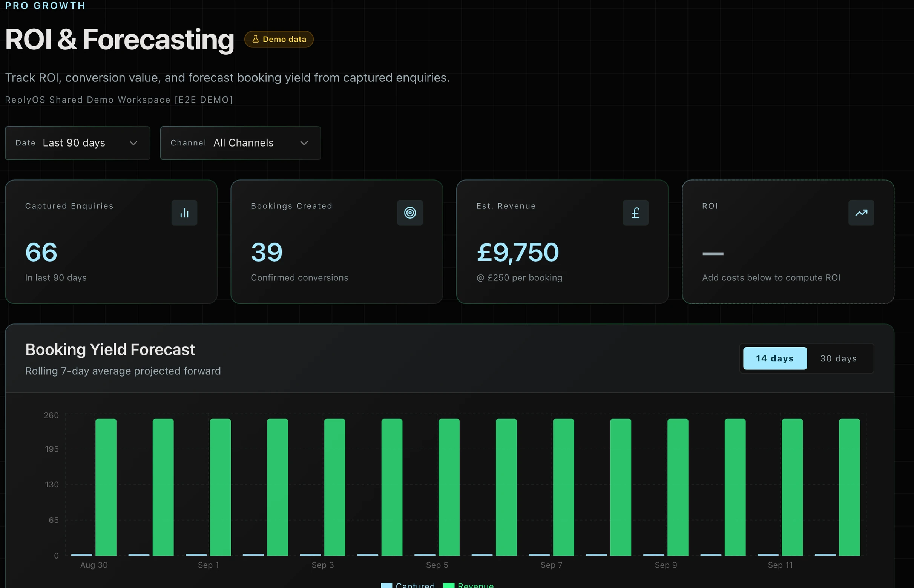Click the 39 bookings created value

click(x=267, y=253)
